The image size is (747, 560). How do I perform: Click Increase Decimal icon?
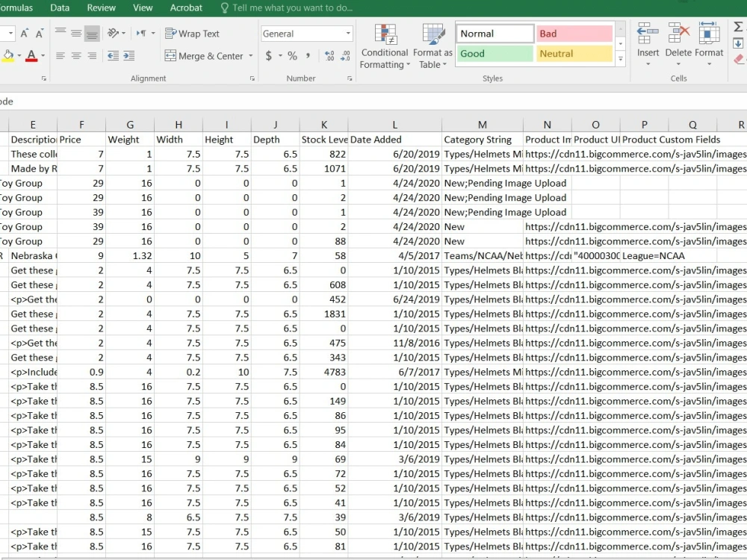click(329, 56)
